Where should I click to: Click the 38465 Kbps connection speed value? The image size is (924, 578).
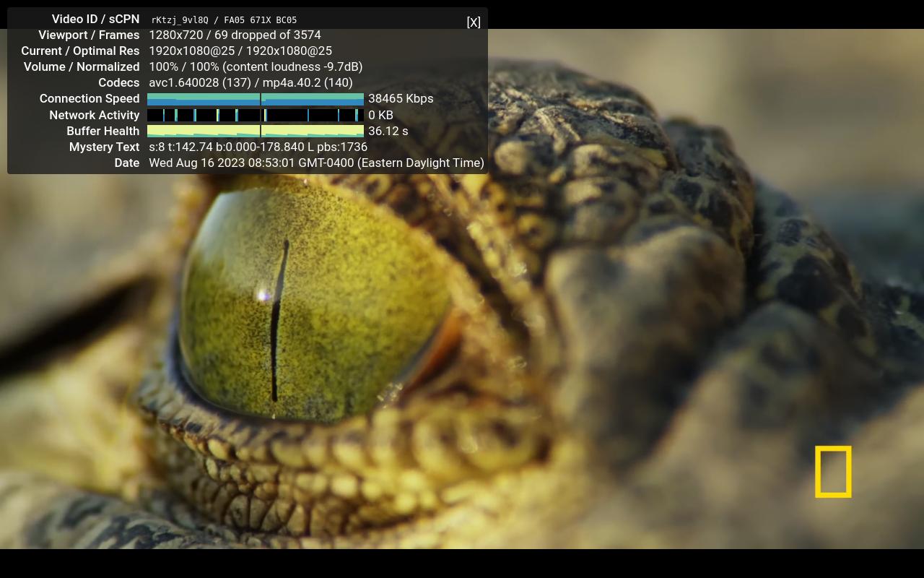tap(401, 99)
